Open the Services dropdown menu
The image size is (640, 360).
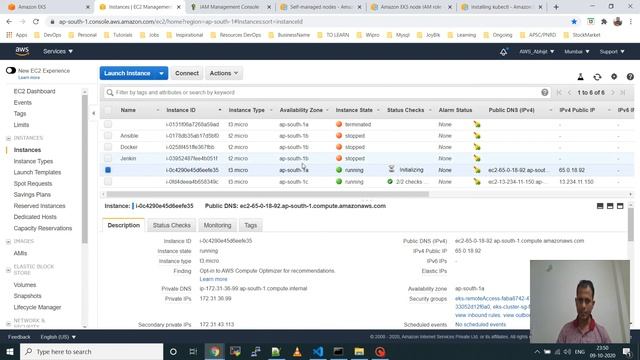(x=58, y=51)
